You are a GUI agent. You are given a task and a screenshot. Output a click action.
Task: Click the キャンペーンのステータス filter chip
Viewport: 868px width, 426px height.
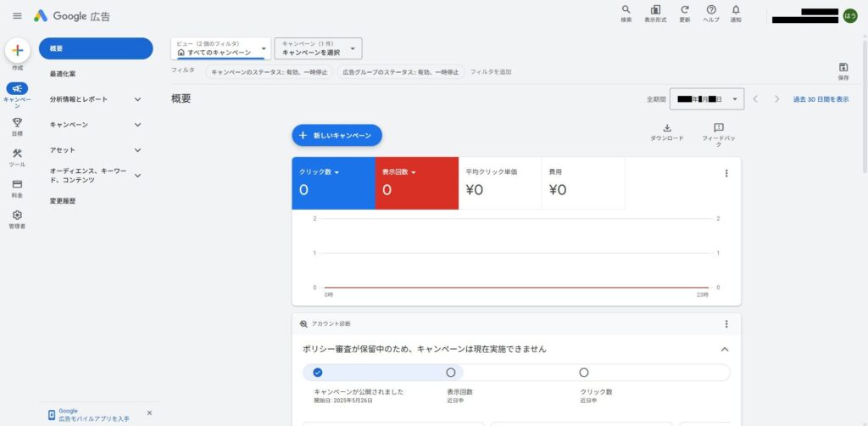coord(269,72)
